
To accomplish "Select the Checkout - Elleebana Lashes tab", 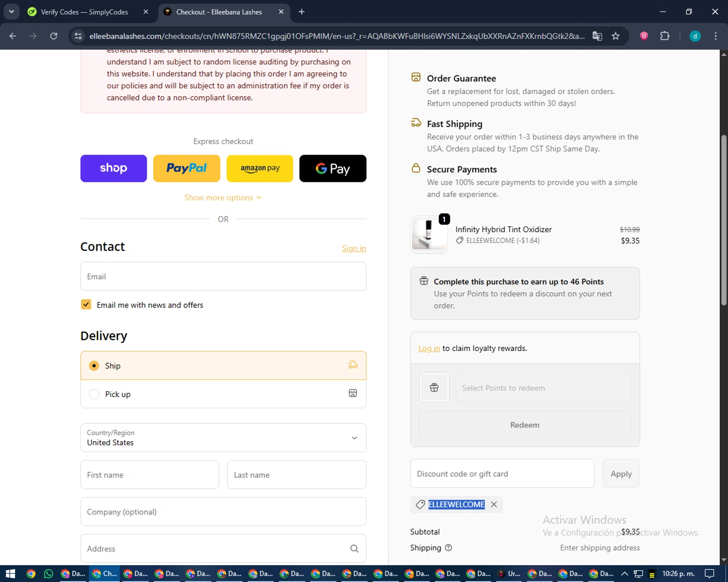I will 219,12.
